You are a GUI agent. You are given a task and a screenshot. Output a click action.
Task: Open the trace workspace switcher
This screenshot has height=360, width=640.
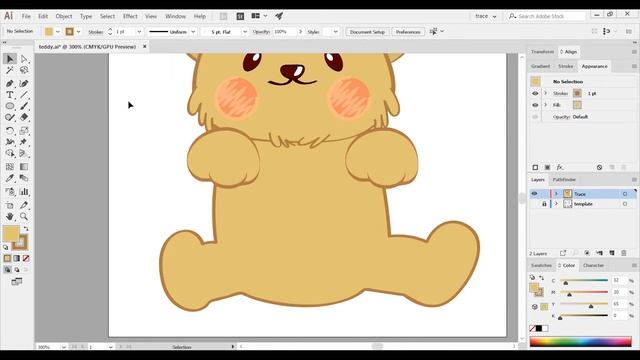486,16
